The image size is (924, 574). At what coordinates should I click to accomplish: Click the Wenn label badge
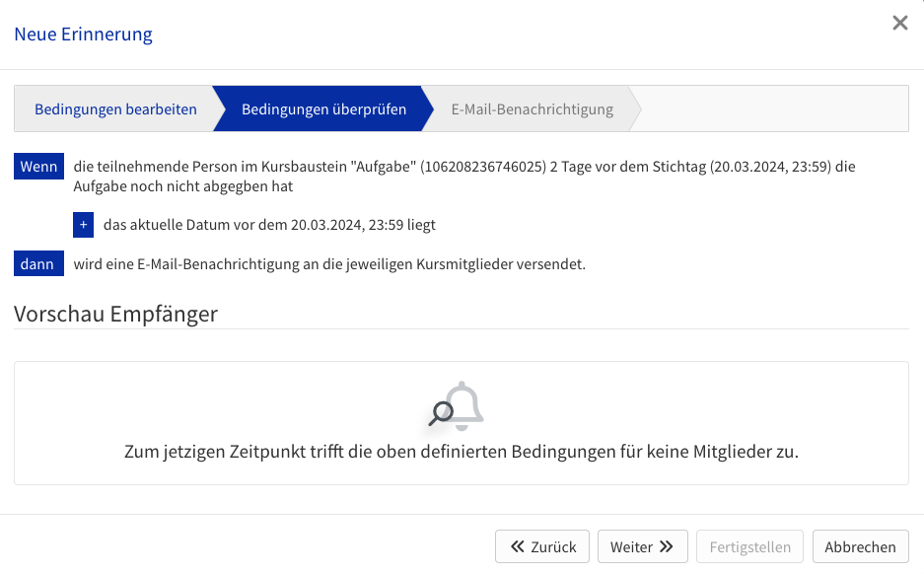[38, 167]
